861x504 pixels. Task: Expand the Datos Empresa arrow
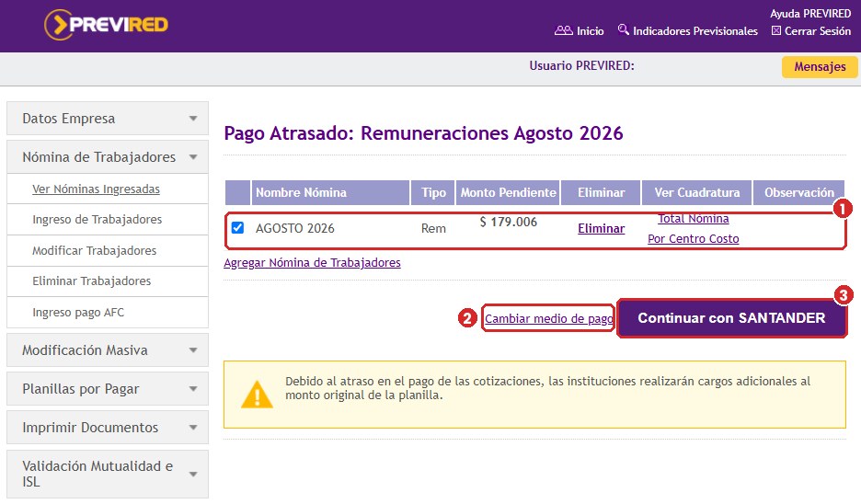point(193,119)
